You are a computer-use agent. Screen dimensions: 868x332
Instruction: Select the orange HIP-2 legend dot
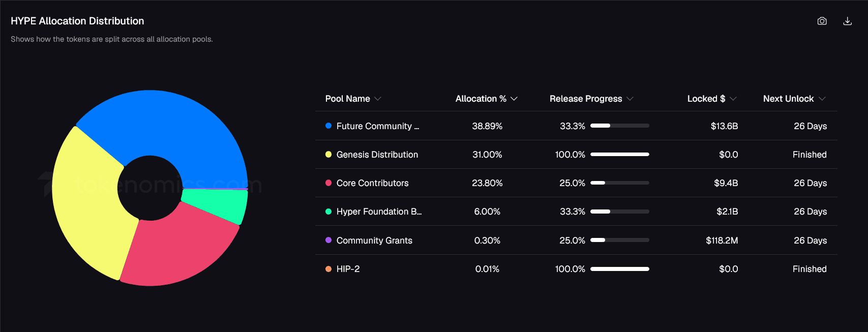point(328,268)
